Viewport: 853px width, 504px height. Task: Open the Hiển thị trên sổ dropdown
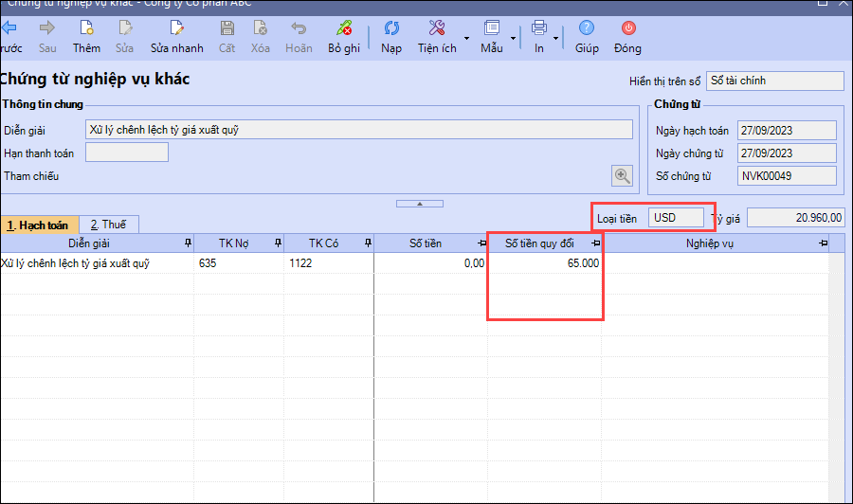tap(774, 81)
